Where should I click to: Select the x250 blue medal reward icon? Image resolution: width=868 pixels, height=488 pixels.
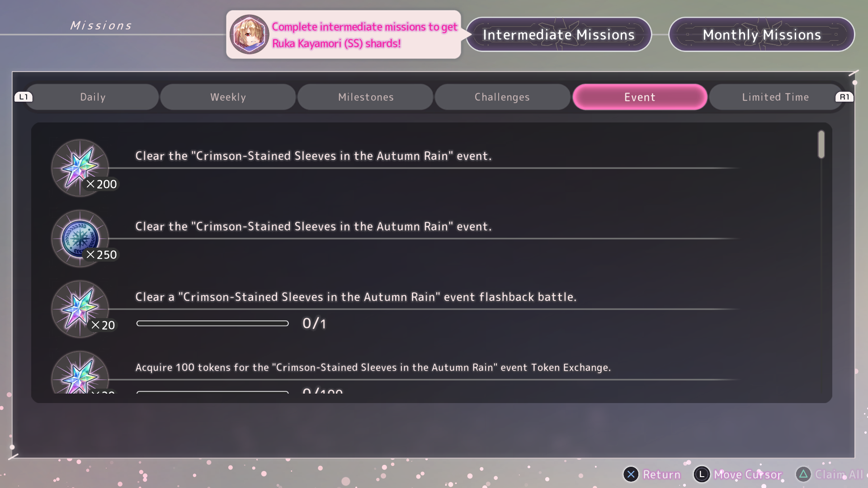pyautogui.click(x=80, y=238)
